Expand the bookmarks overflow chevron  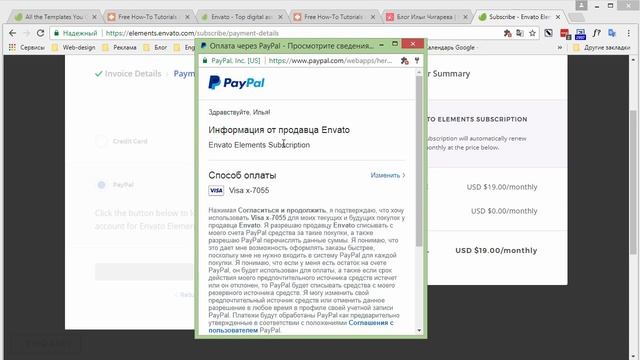coord(560,47)
